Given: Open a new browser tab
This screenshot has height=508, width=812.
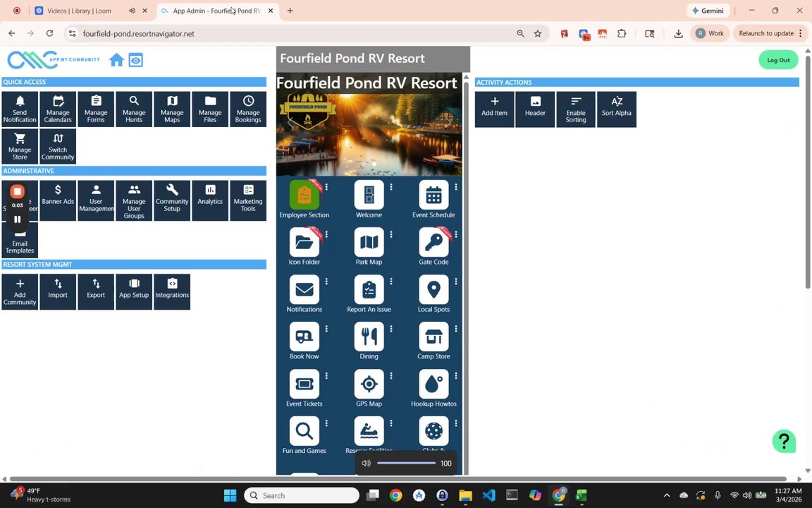Looking at the screenshot, I should (290, 11).
